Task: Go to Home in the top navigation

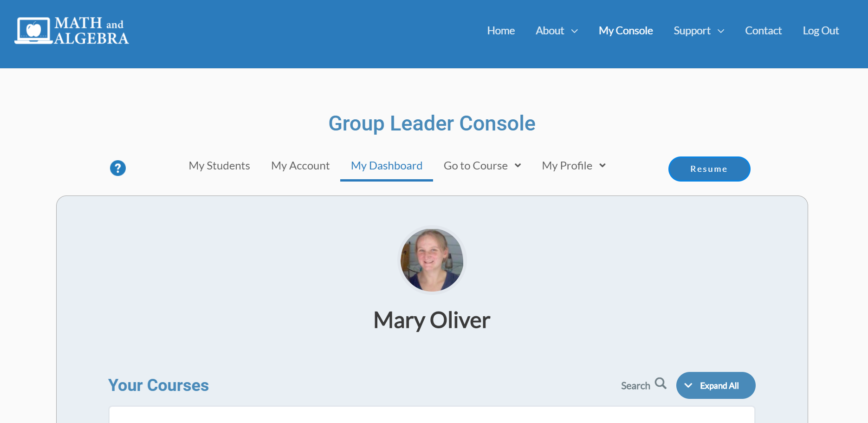Action: click(x=501, y=31)
